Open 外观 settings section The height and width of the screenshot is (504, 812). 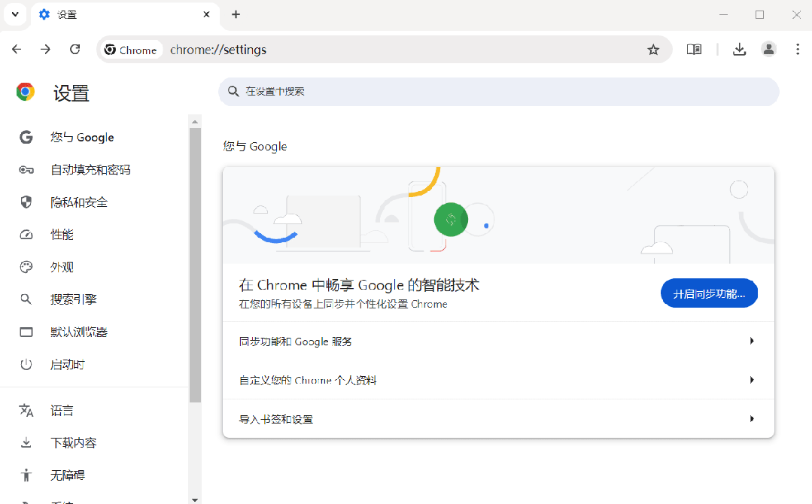point(94,267)
